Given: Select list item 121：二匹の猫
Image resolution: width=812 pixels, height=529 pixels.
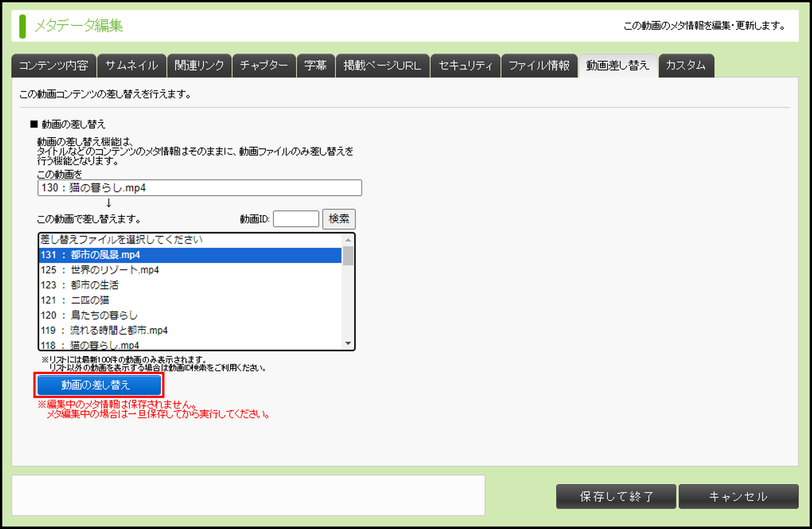Looking at the screenshot, I should tap(190, 300).
